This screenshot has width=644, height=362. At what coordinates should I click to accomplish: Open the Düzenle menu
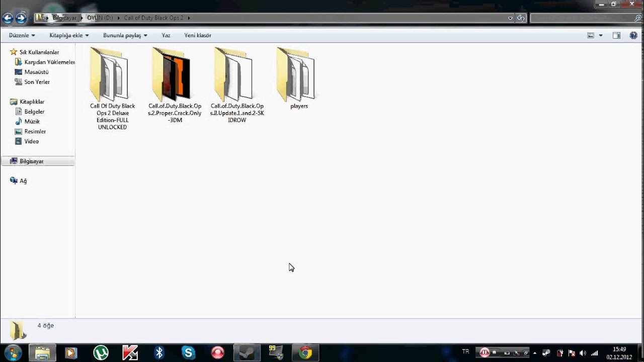point(22,35)
